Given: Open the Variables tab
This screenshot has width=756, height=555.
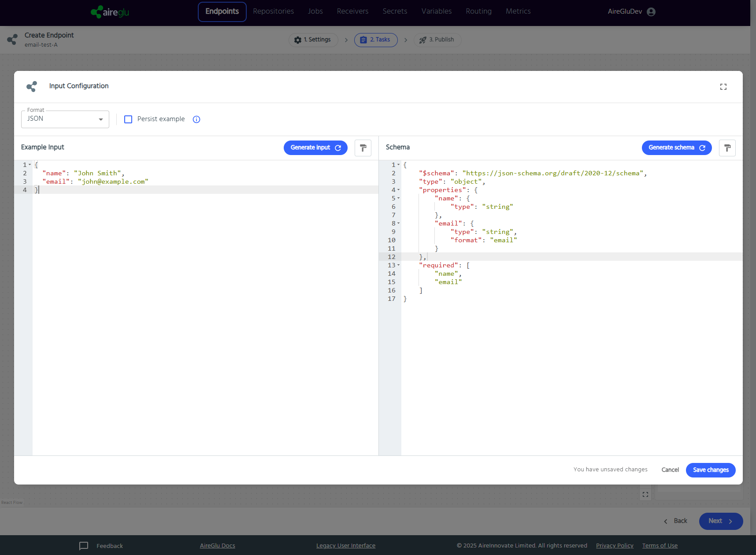Looking at the screenshot, I should (437, 11).
